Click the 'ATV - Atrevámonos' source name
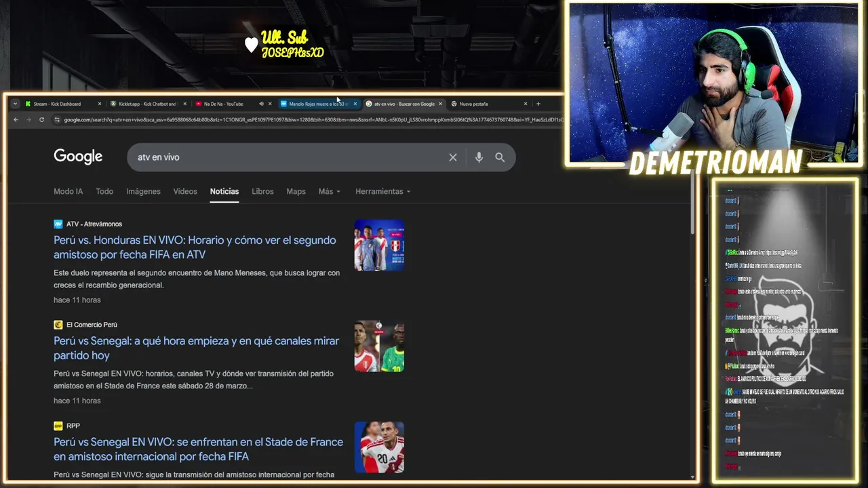Viewport: 868px width, 488px height. [x=94, y=224]
